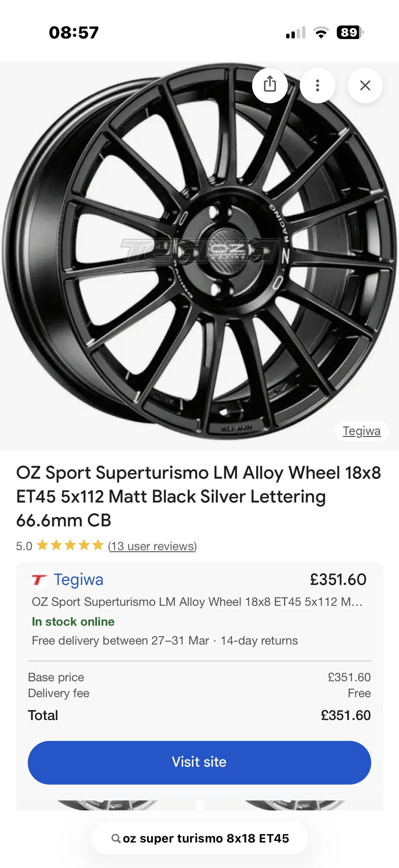Viewport: 399px width, 868px height.
Task: Tap the search magnifier icon at bottom
Action: tap(116, 838)
